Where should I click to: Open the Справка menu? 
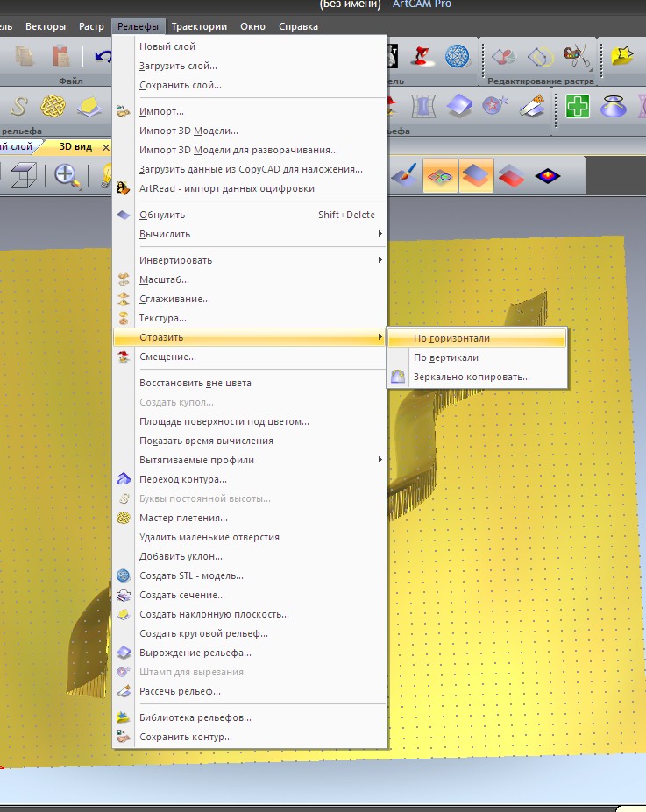[298, 26]
